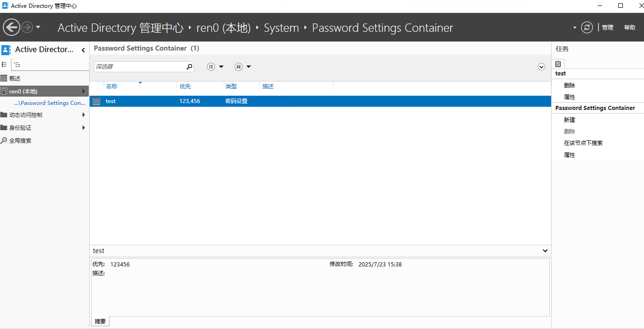Open the breadcrumb dropdown arrow beside refresh
Image resolution: width=644 pixels, height=329 pixels.
(x=575, y=28)
